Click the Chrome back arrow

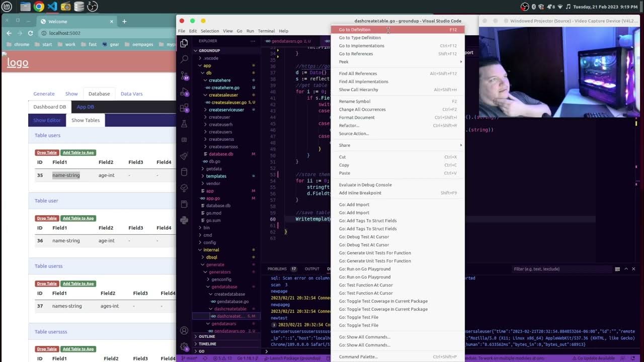(9, 33)
